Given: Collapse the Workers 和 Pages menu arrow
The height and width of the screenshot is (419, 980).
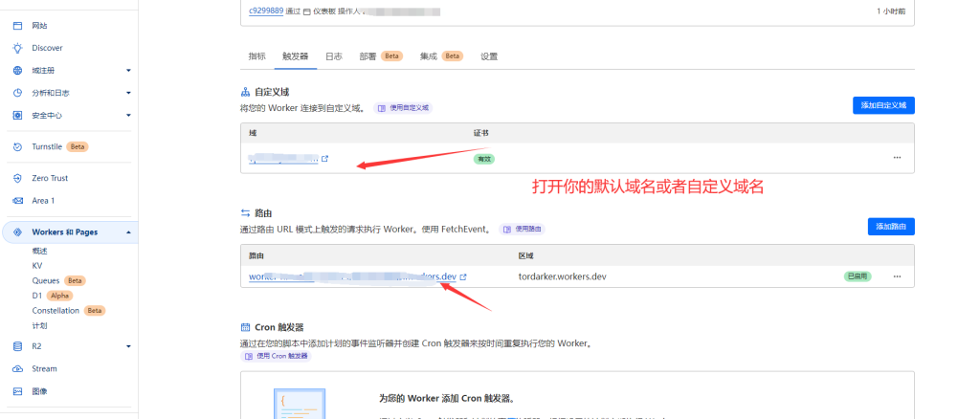Looking at the screenshot, I should click(128, 232).
